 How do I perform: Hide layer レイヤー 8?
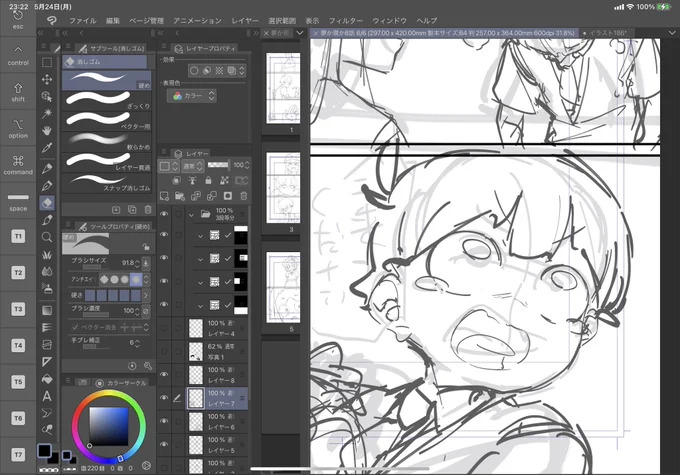click(164, 374)
